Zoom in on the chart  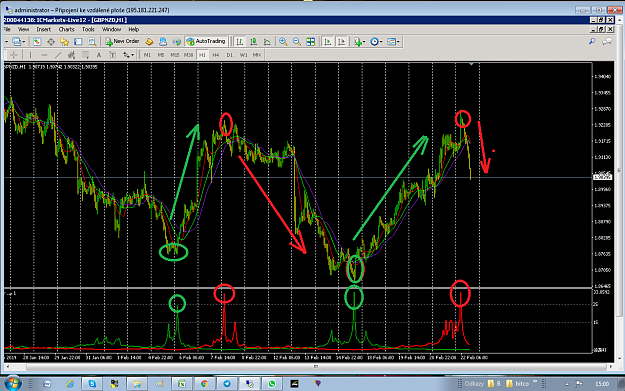[283, 41]
